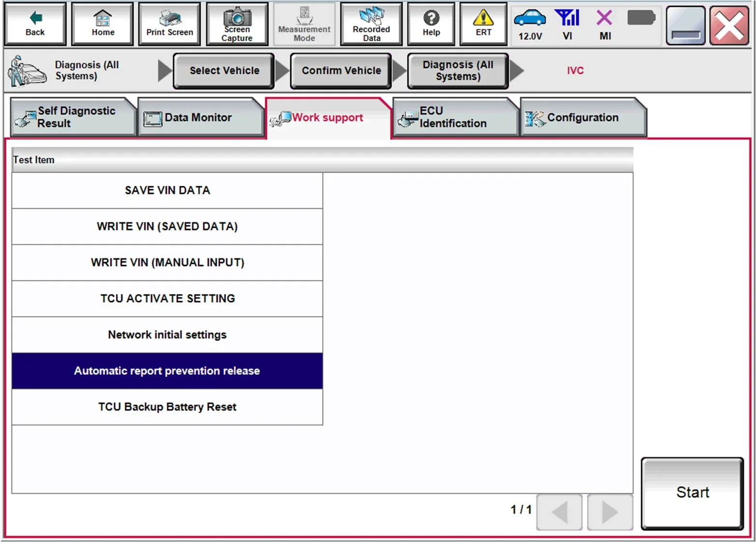The height and width of the screenshot is (542, 756).
Task: Close the application with red X
Action: click(729, 25)
